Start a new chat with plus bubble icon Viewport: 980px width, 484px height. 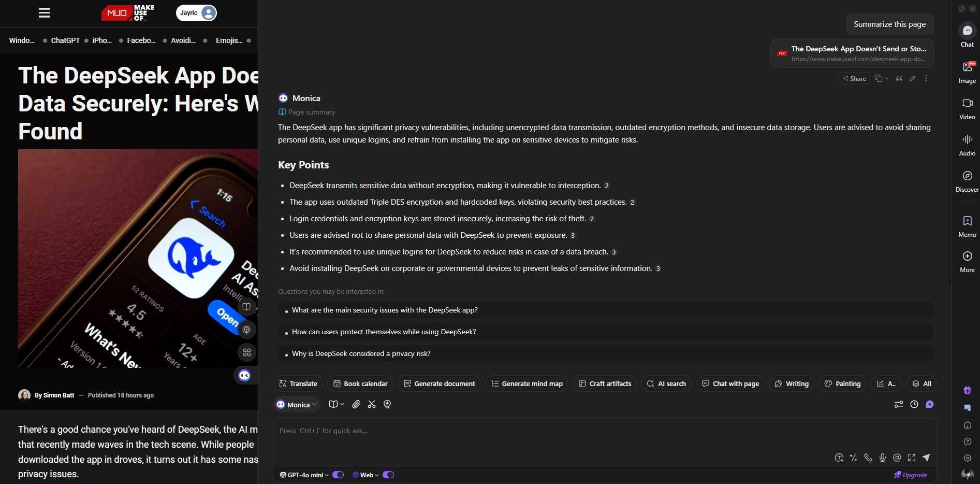click(x=930, y=404)
